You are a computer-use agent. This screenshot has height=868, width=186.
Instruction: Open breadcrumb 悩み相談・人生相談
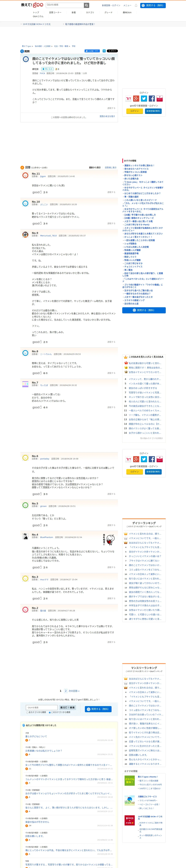point(43,46)
